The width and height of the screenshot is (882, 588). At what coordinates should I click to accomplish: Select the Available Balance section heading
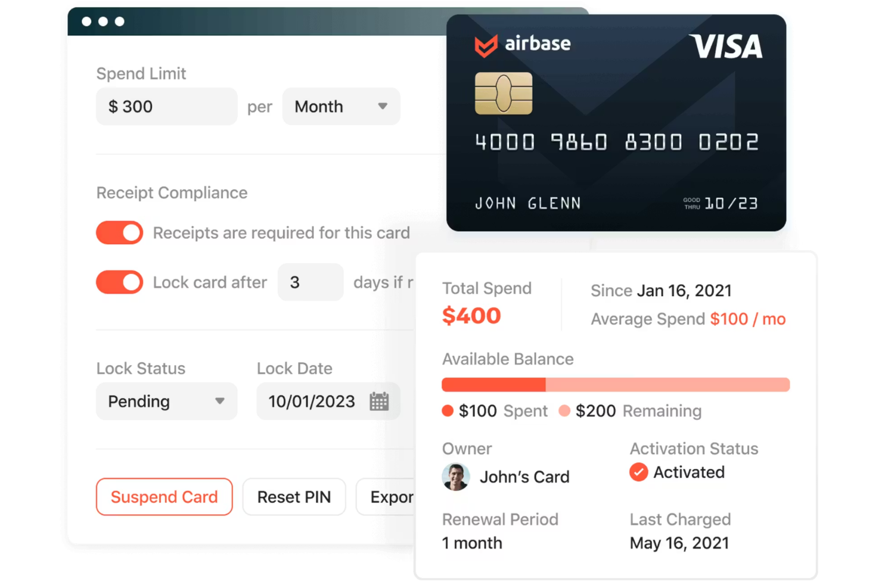pyautogui.click(x=507, y=359)
